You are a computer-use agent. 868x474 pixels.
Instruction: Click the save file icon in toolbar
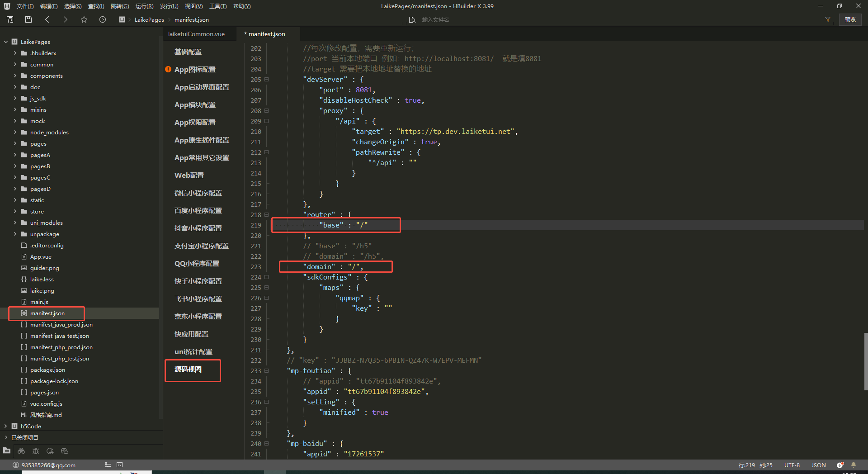tap(28, 19)
